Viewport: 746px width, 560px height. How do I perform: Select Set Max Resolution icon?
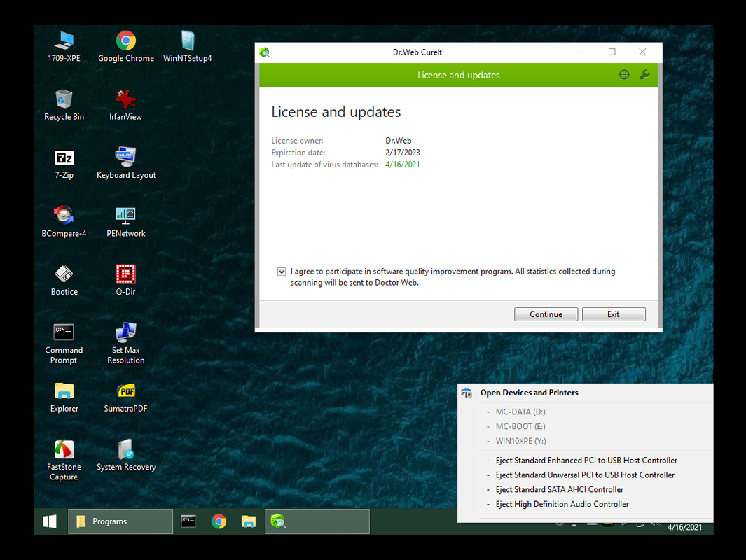125,344
